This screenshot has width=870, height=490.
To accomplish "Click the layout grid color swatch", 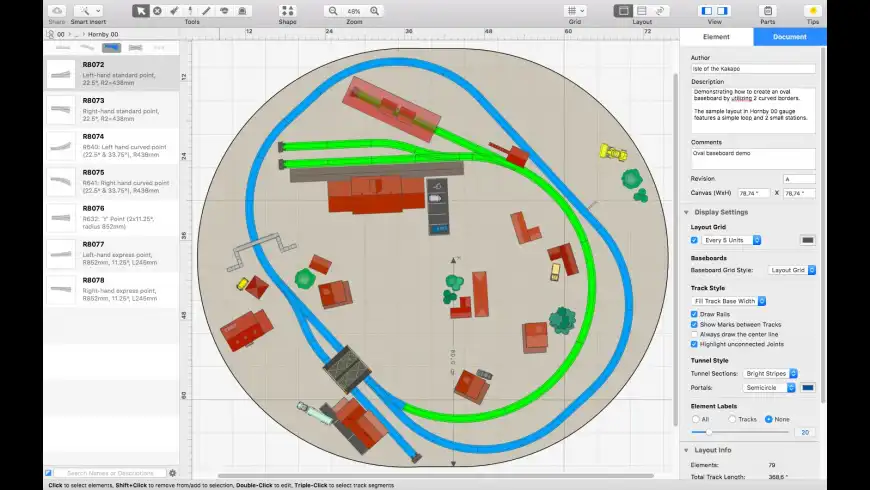I will tap(808, 240).
